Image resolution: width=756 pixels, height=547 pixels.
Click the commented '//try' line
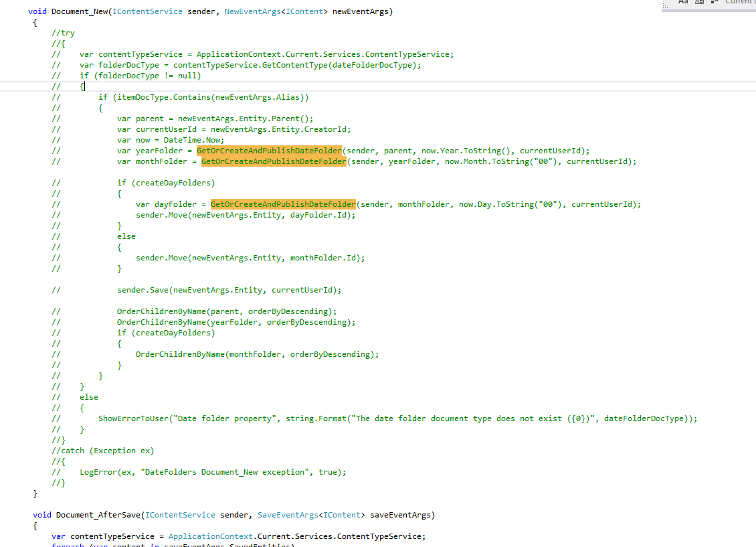click(63, 33)
